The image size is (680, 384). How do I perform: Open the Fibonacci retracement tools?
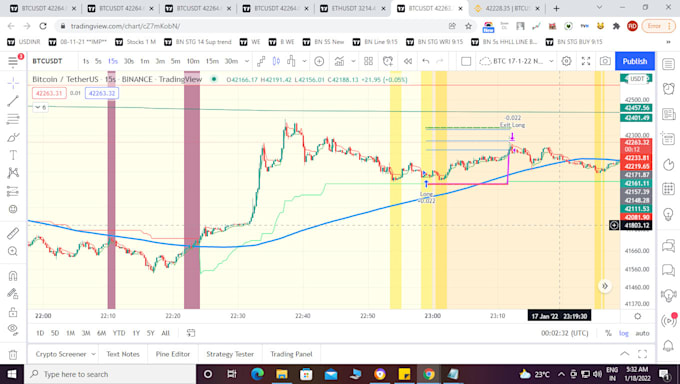13,119
